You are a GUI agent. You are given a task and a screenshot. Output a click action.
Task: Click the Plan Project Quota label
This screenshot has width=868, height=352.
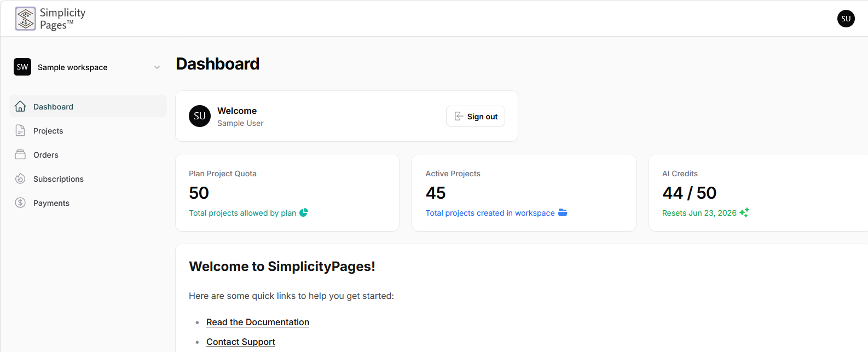[223, 174]
